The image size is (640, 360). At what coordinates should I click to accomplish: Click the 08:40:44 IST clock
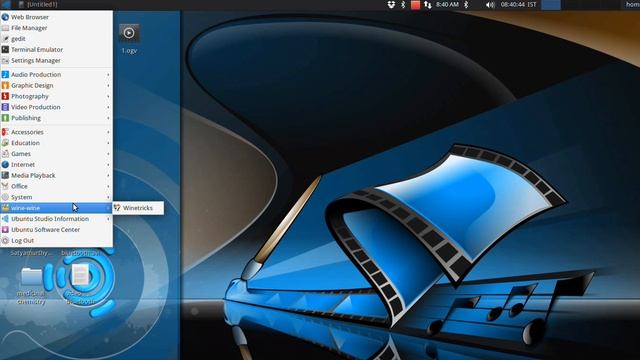[x=518, y=4]
